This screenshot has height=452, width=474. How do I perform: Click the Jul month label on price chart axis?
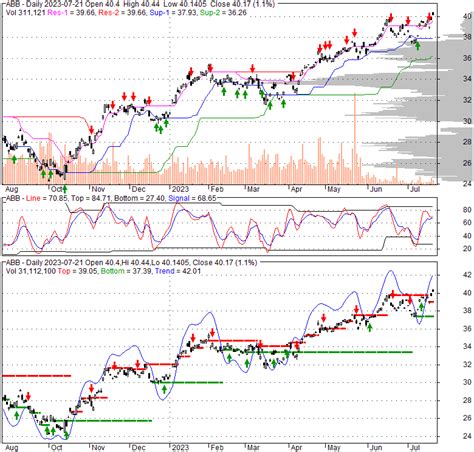pos(414,189)
